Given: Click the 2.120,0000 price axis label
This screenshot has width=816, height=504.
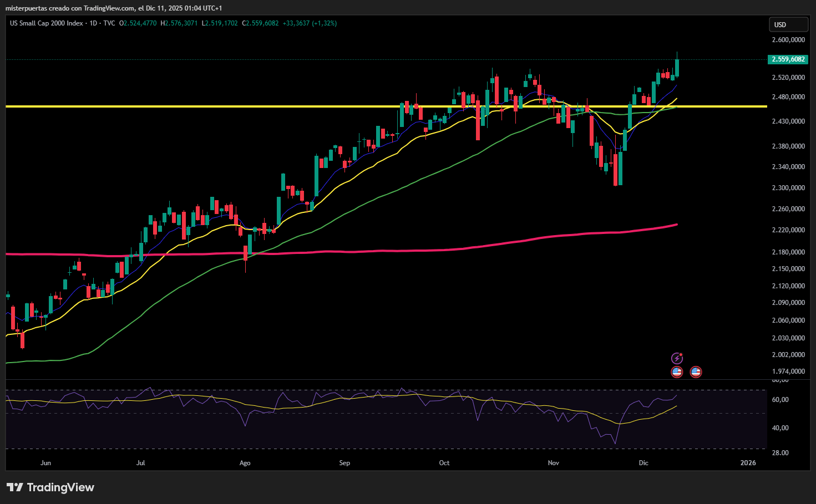Looking at the screenshot, I should tap(788, 286).
